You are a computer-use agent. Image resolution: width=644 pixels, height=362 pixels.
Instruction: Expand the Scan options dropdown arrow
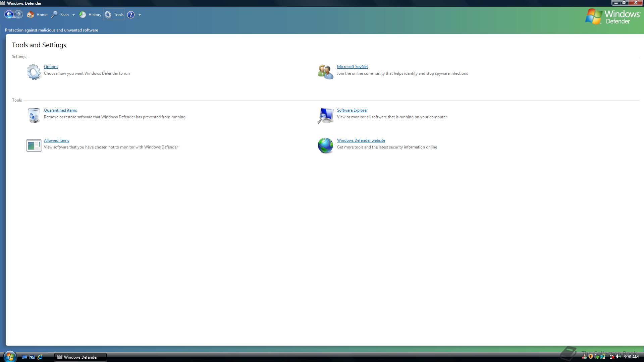tap(73, 15)
